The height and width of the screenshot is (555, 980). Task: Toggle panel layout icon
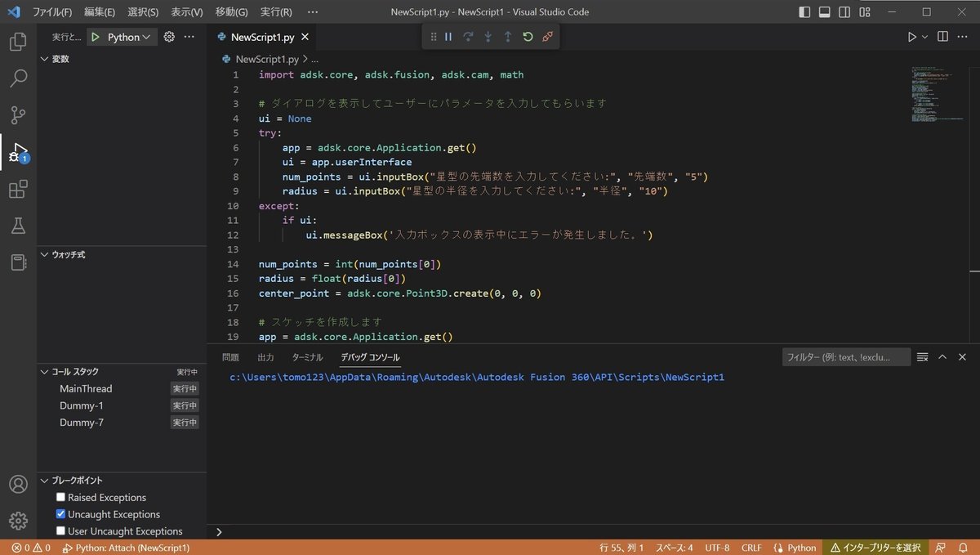pyautogui.click(x=825, y=12)
